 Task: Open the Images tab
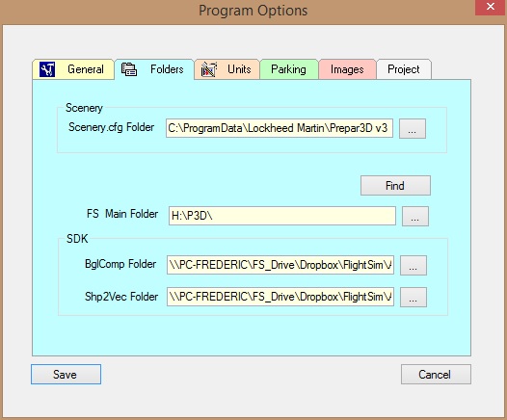(x=347, y=69)
